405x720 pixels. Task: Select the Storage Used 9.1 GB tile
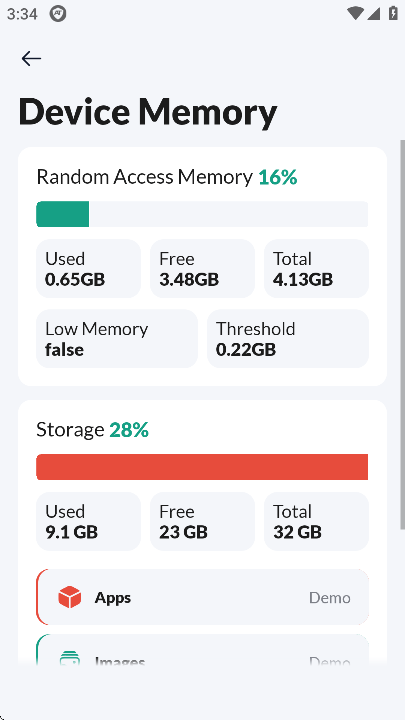[x=89, y=521]
